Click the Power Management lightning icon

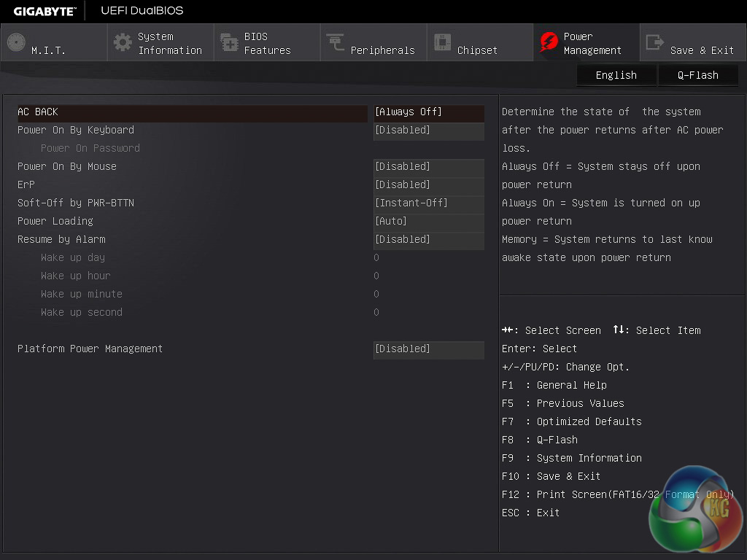coord(549,42)
